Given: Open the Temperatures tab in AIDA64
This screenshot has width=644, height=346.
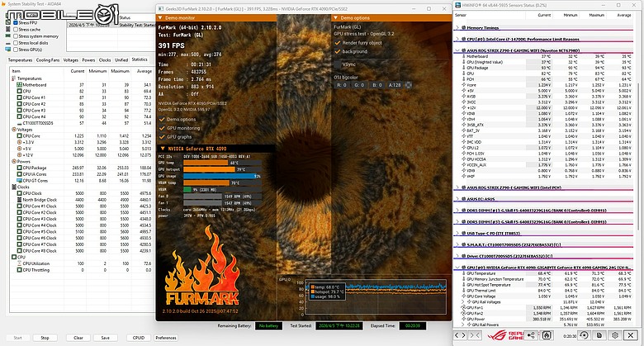Looking at the screenshot, I should (20, 60).
